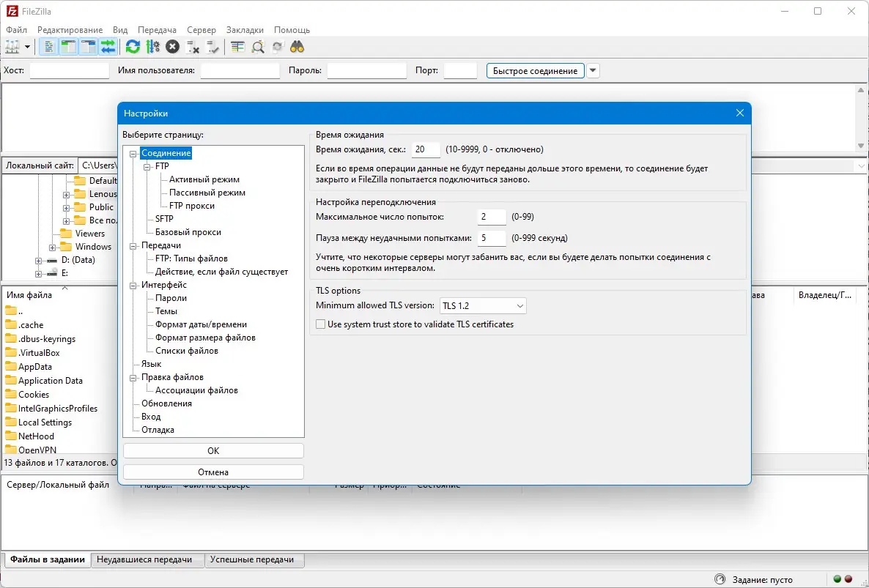Toggle the message log display icon

click(x=49, y=47)
